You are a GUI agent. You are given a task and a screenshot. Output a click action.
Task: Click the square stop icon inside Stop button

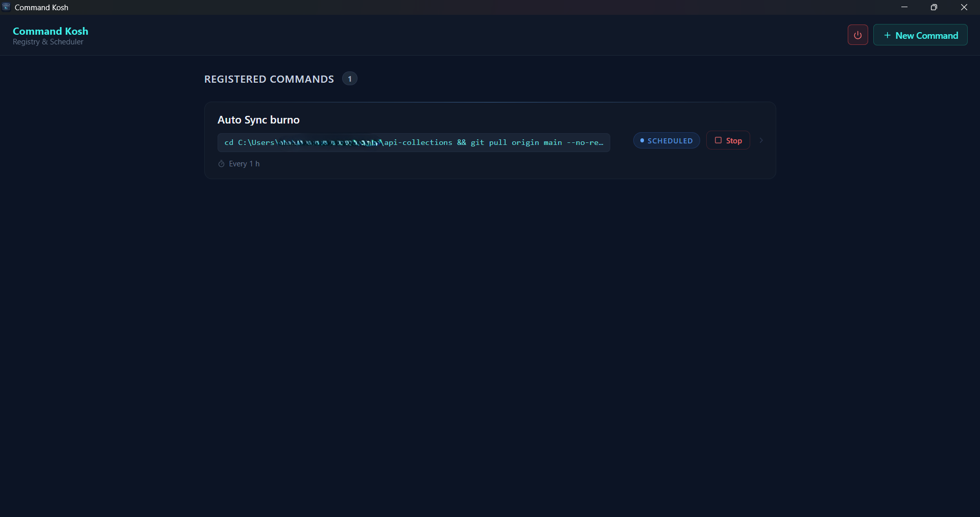pyautogui.click(x=718, y=140)
